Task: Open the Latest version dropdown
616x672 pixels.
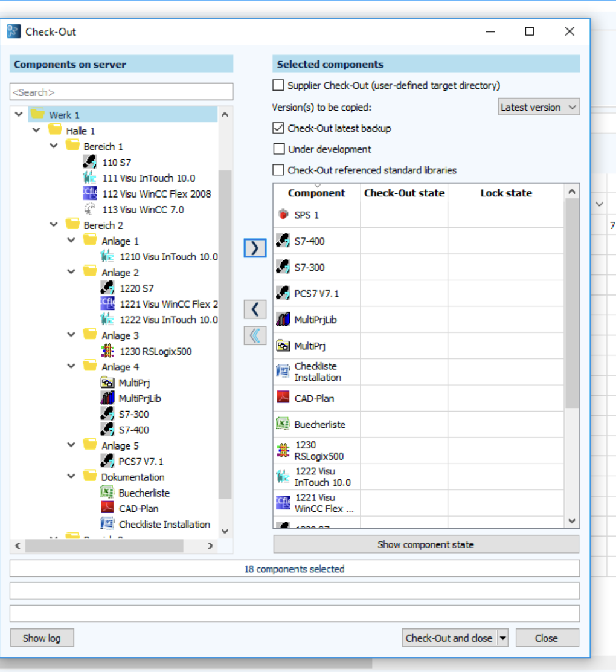Action: pyautogui.click(x=539, y=107)
